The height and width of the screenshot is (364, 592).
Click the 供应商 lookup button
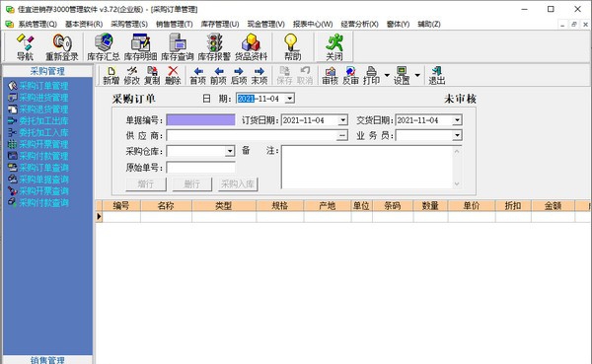coord(342,135)
